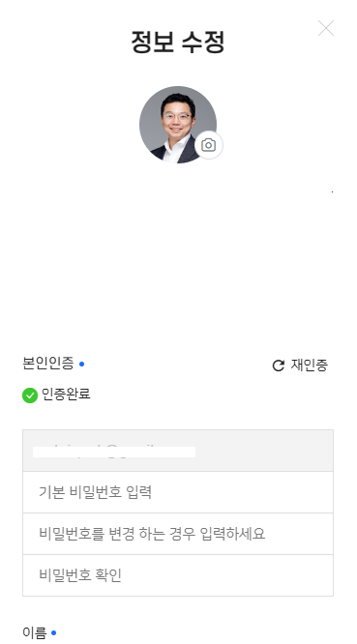Screen dimensions: 357x644
Task: Click the 재인증 text button
Action: tap(310, 366)
